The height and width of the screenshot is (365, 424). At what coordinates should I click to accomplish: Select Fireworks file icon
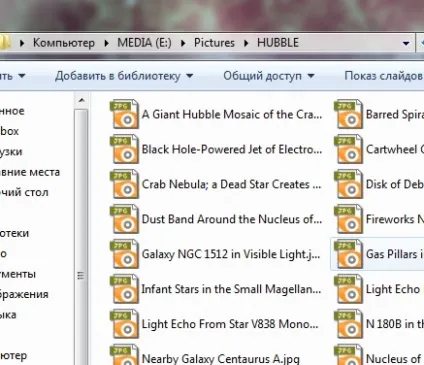point(348,219)
